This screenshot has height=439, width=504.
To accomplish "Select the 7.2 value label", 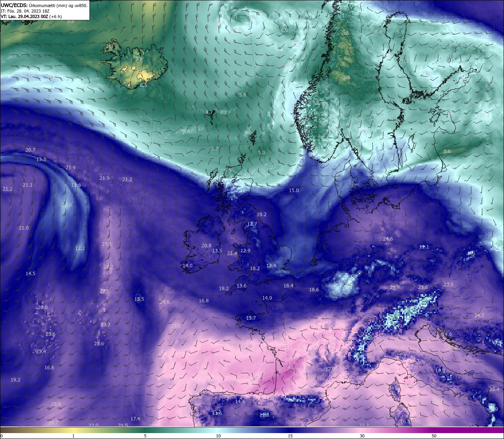I will pyautogui.click(x=223, y=112).
